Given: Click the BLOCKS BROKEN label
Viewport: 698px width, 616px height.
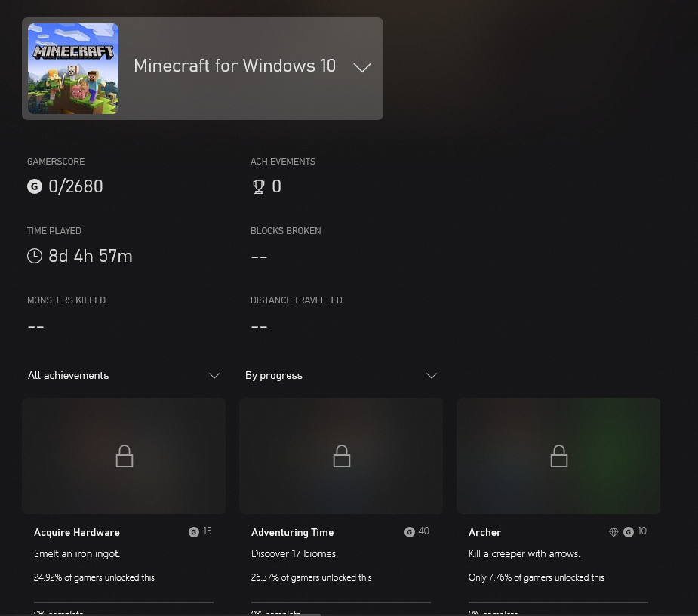Looking at the screenshot, I should point(285,231).
